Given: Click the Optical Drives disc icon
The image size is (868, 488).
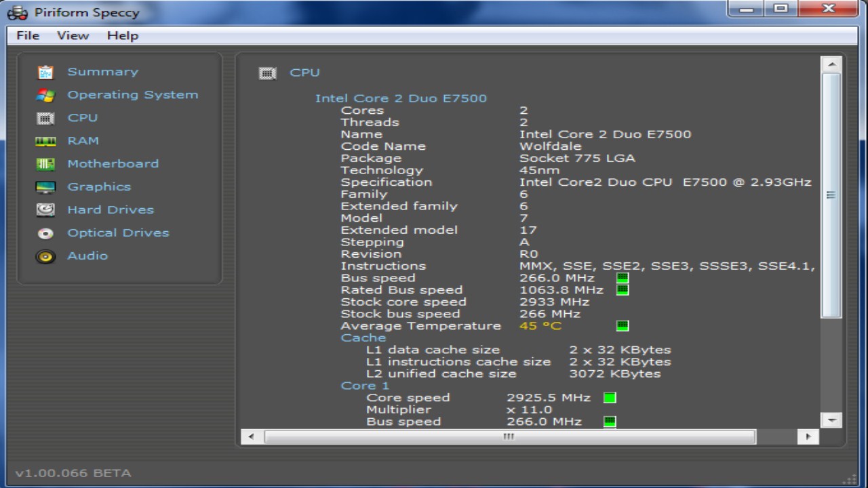Looking at the screenshot, I should click(x=45, y=234).
